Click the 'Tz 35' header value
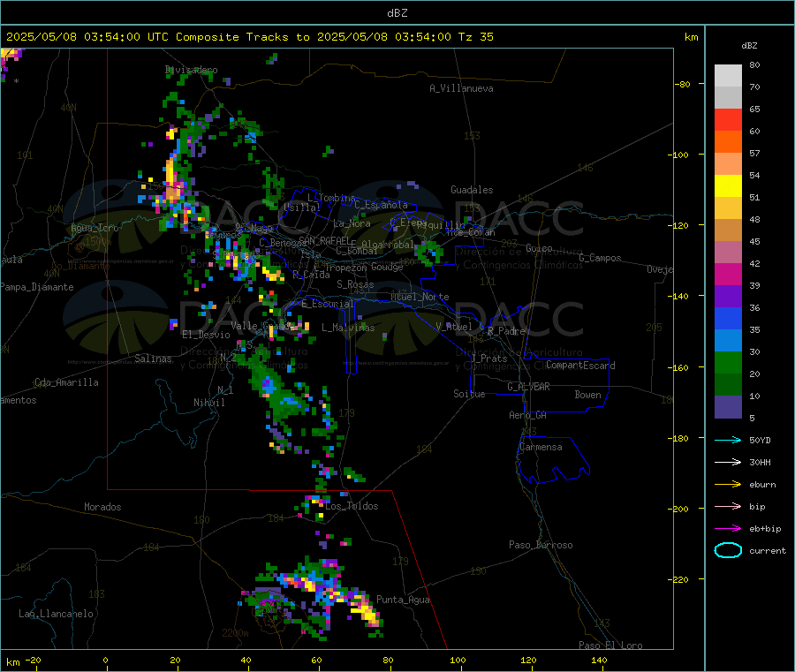This screenshot has width=795, height=672. click(475, 37)
